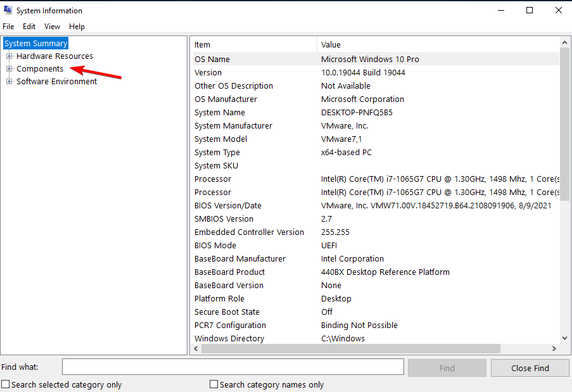The width and height of the screenshot is (572, 392).
Task: Open the Edit menu
Action: tap(29, 26)
